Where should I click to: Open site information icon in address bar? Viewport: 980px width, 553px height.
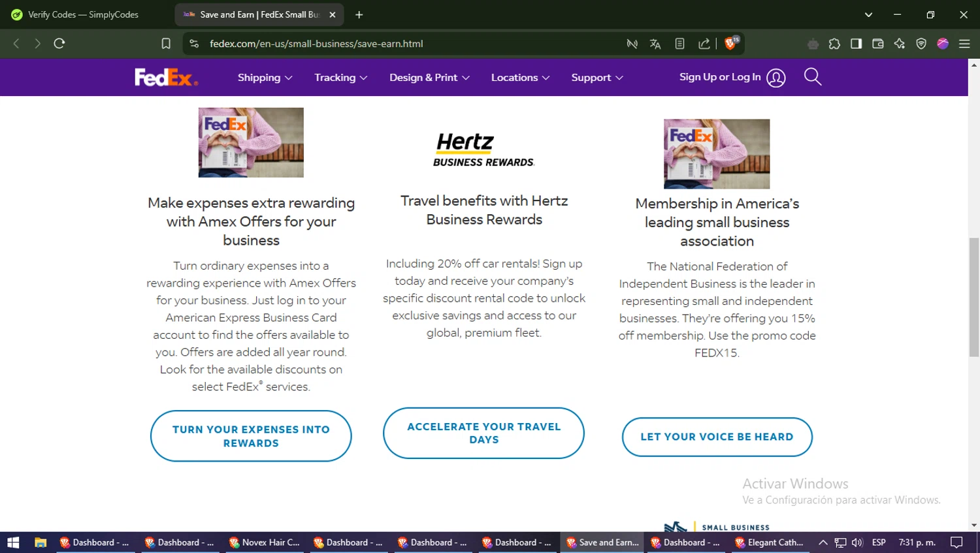point(194,44)
